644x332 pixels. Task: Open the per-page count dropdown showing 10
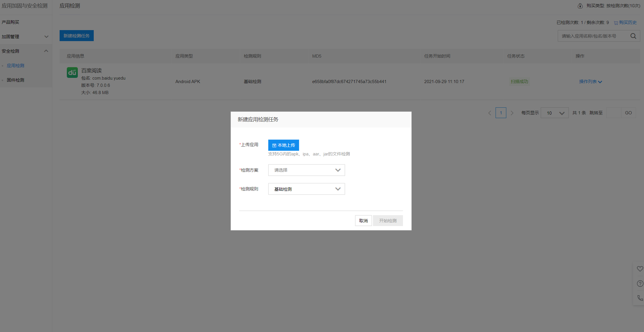[x=555, y=113]
